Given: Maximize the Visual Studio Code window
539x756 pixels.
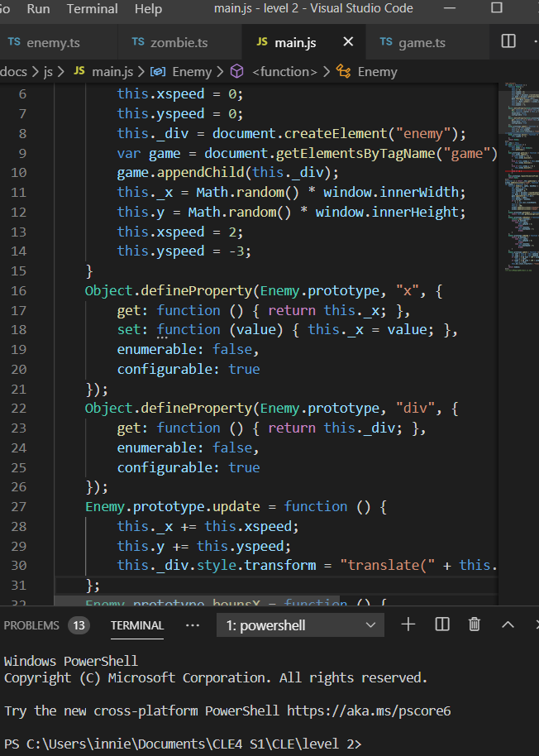Looking at the screenshot, I should tap(497, 7).
